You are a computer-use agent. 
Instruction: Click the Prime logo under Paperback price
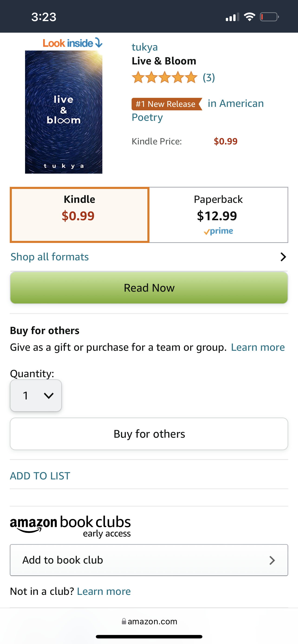click(x=218, y=231)
